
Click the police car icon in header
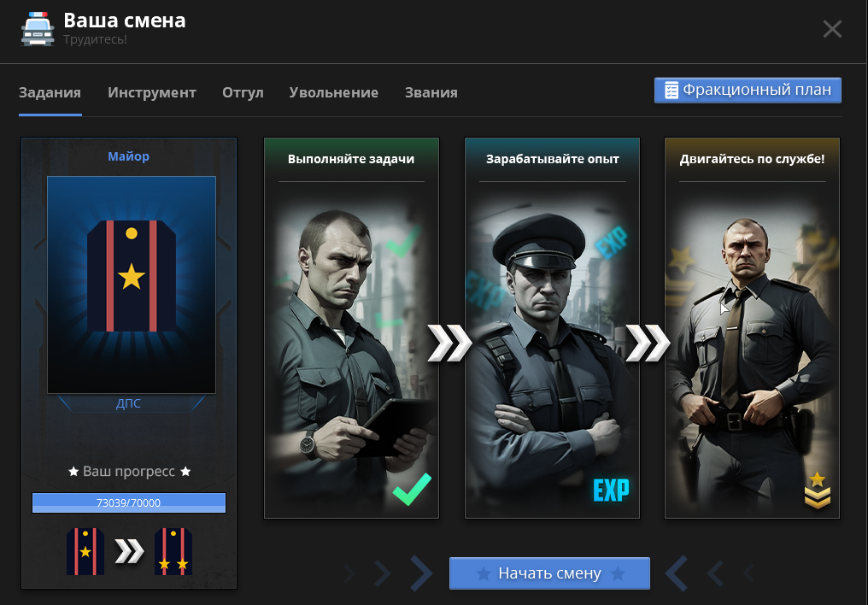pyautogui.click(x=38, y=29)
